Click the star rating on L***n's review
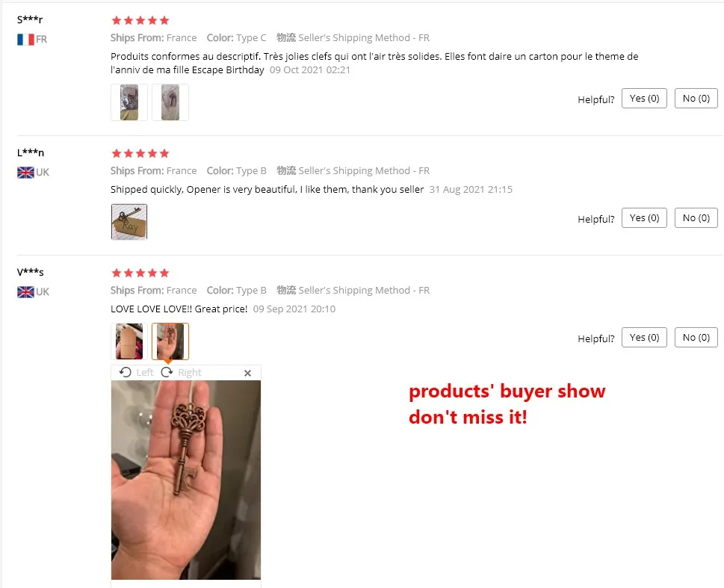This screenshot has width=724, height=588. point(140,153)
